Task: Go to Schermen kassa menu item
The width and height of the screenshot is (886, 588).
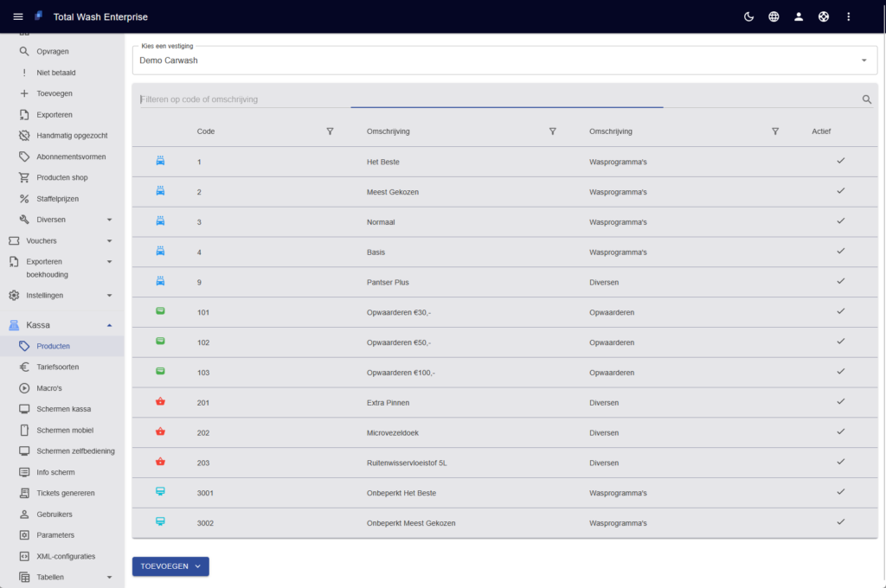Action: 63,409
